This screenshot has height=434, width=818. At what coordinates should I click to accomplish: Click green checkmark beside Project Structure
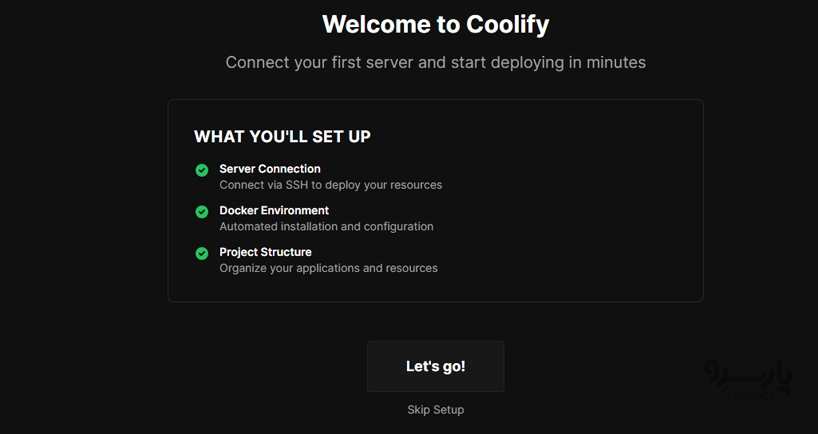202,254
